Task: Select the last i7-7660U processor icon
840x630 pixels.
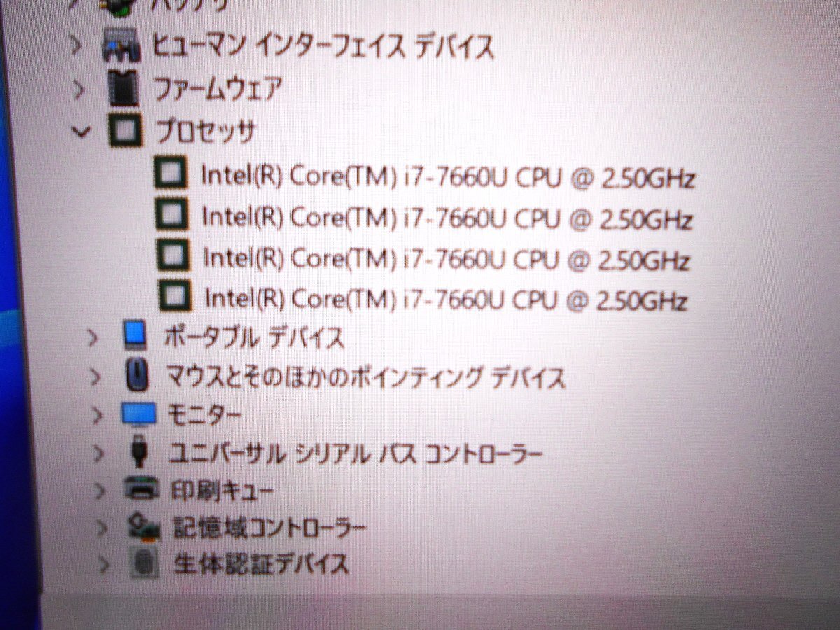Action: 174,296
